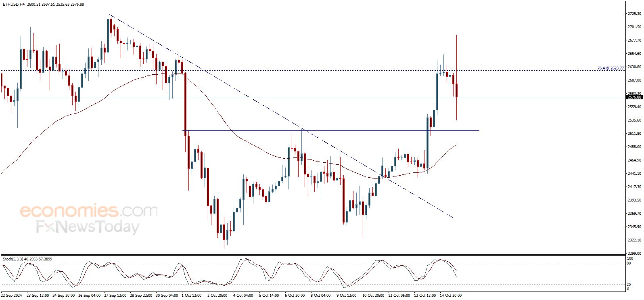The width and height of the screenshot is (644, 300).
Task: Click the 2393.50 price axis label
Action: click(x=634, y=200)
